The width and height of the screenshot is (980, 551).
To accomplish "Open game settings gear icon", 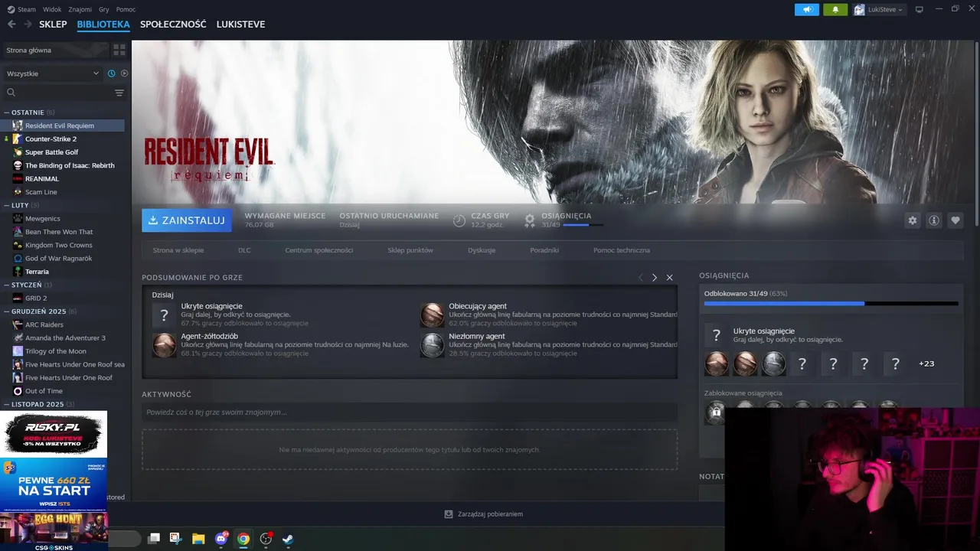I will click(x=912, y=220).
